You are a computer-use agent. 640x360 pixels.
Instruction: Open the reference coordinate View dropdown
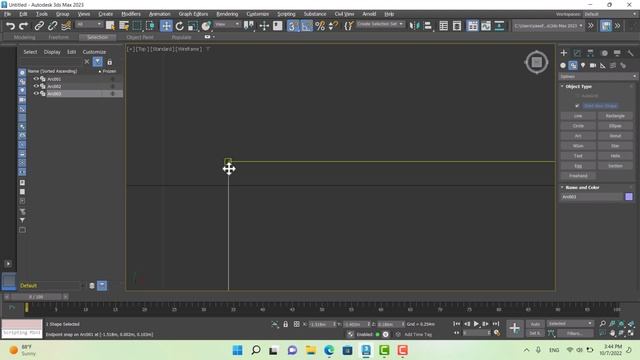pyautogui.click(x=227, y=24)
